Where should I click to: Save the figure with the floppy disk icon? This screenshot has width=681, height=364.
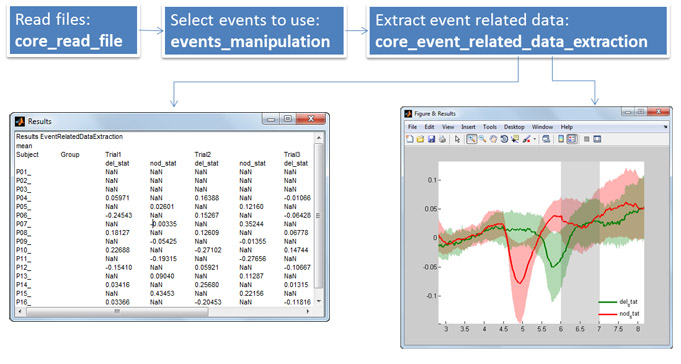431,139
